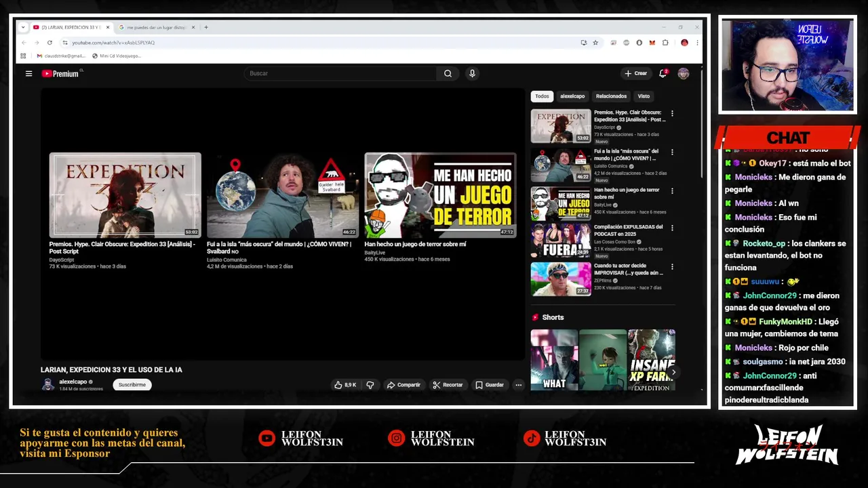Open options menu for Expedition 33 sidebar video
Image resolution: width=868 pixels, height=488 pixels.
click(x=672, y=113)
